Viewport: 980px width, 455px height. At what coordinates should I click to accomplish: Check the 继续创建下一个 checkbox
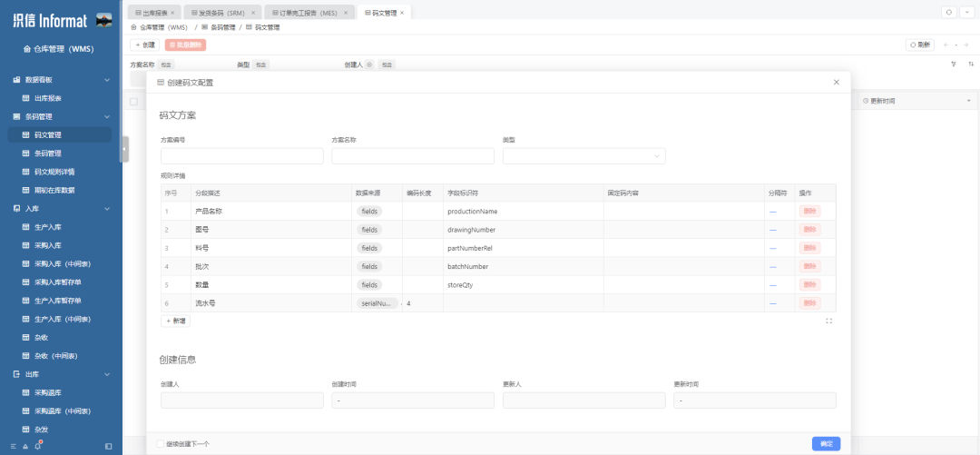click(x=161, y=444)
